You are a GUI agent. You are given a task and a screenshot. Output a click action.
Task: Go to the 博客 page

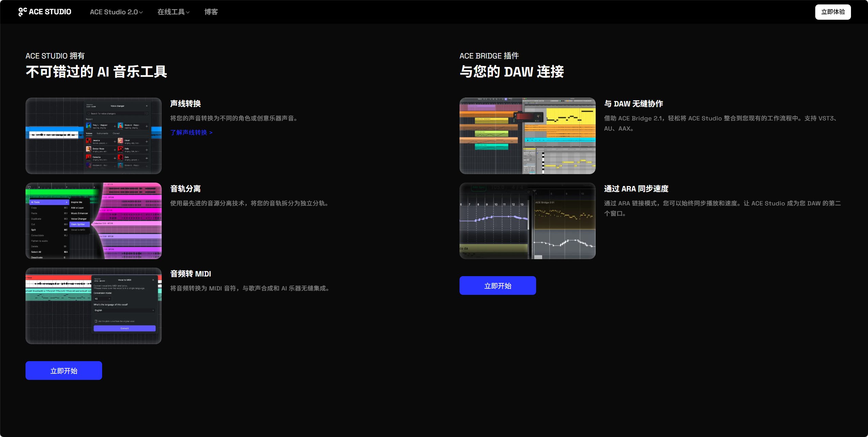click(211, 12)
